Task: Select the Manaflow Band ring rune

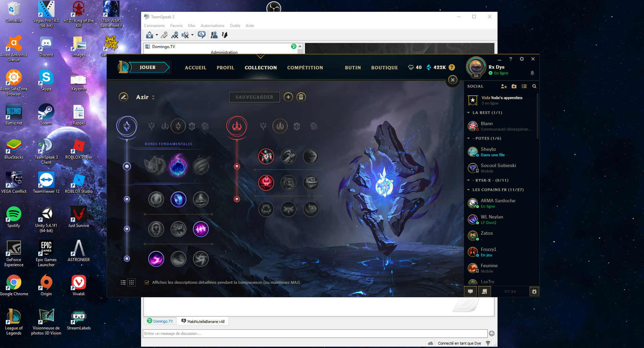Action: coord(178,199)
